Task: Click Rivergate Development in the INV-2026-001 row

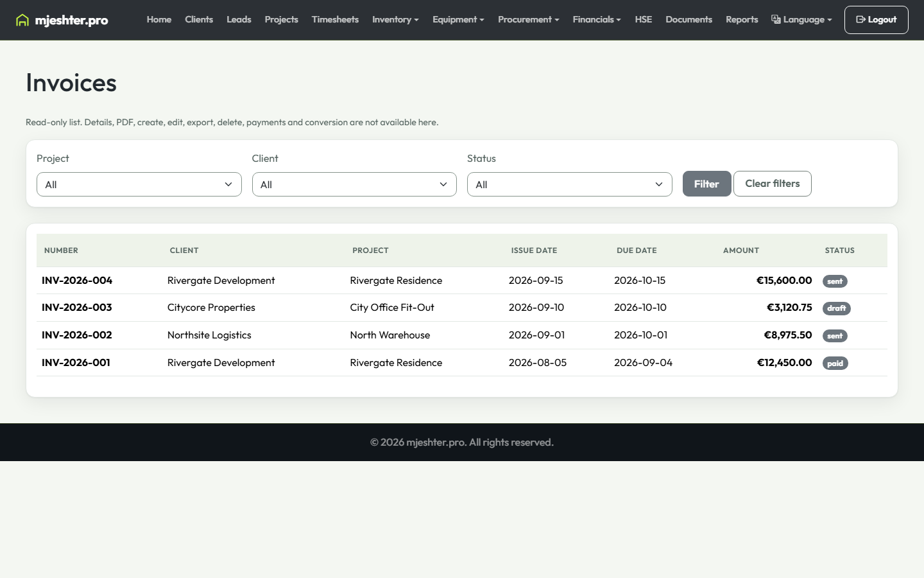Action: click(x=221, y=363)
